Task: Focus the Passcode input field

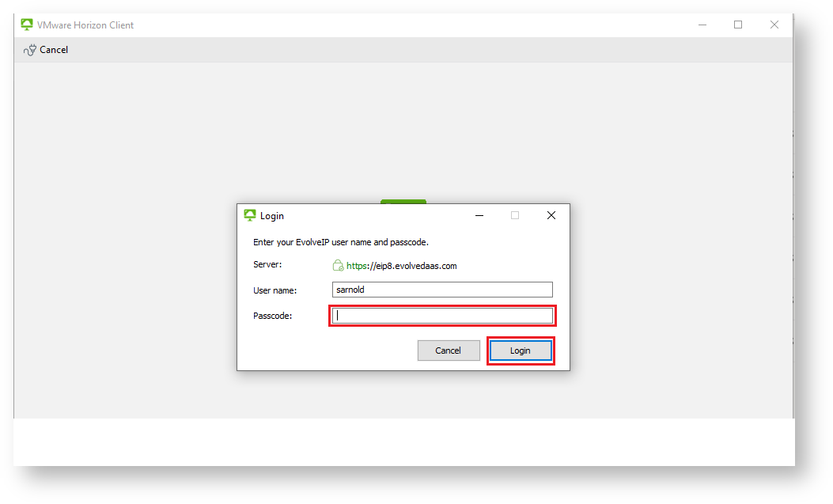Action: 442,316
